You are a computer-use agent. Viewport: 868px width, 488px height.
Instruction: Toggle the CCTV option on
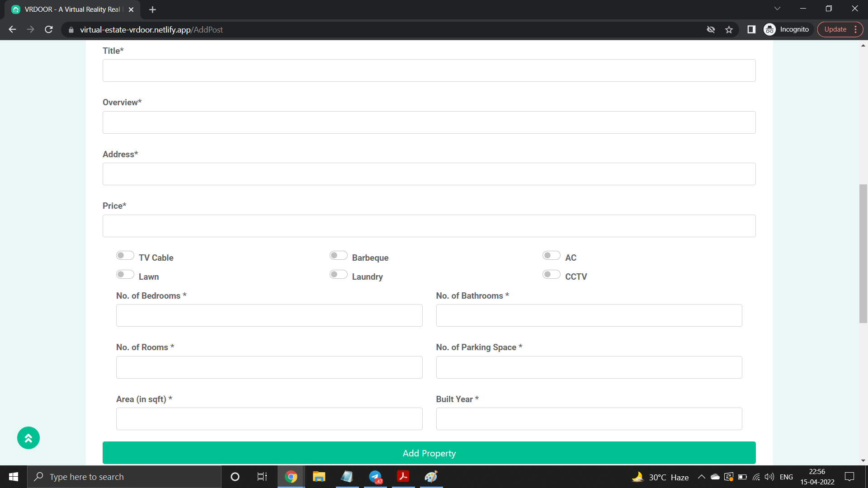pyautogui.click(x=551, y=275)
